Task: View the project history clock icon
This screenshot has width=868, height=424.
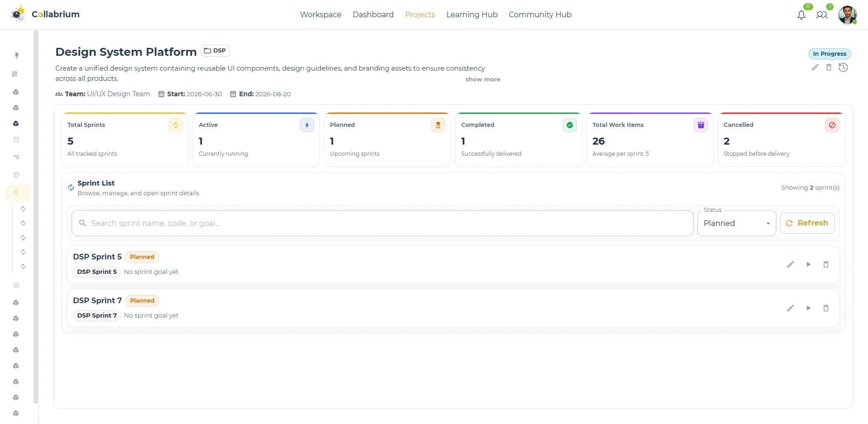Action: tap(843, 67)
